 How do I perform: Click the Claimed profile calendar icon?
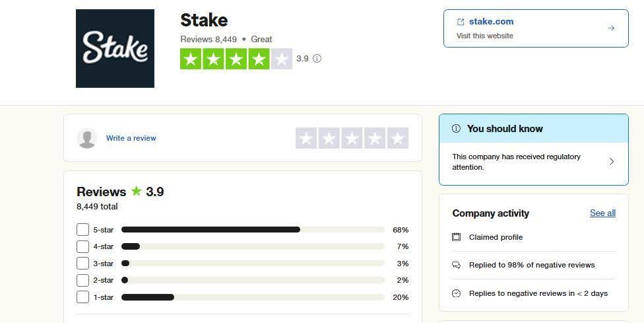tap(456, 237)
